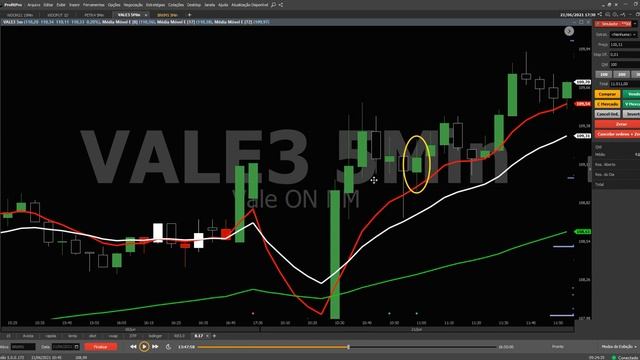Select the 100 quantity preset button

point(604,74)
